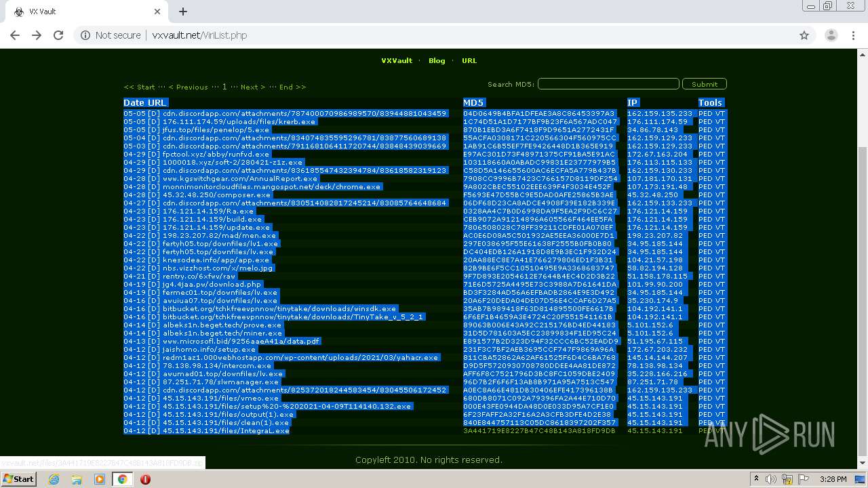The width and height of the screenshot is (868, 488).
Task: Click the Search MD5 input field
Action: point(608,84)
